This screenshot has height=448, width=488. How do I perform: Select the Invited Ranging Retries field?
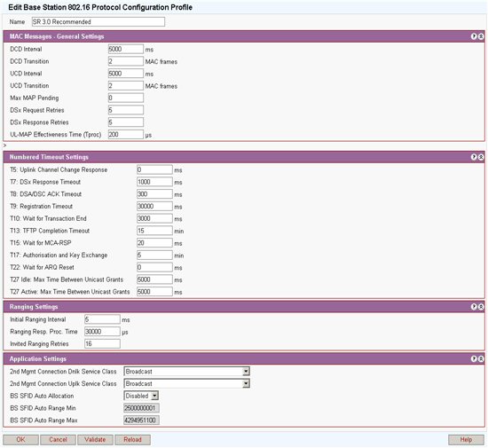click(102, 344)
